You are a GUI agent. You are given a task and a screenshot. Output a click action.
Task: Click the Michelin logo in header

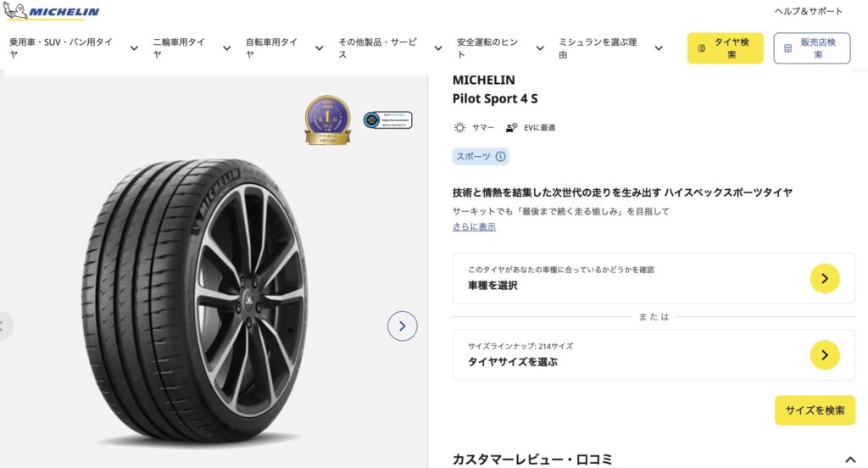[x=53, y=12]
